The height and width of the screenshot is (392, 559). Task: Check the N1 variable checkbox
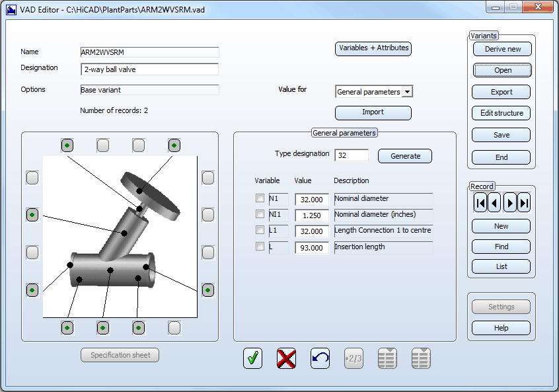pos(260,198)
